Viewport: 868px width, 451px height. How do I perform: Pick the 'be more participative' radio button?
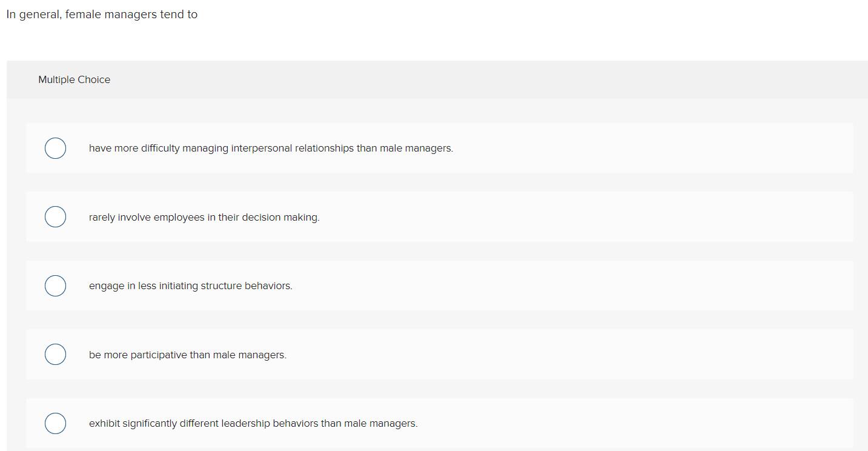tap(55, 355)
